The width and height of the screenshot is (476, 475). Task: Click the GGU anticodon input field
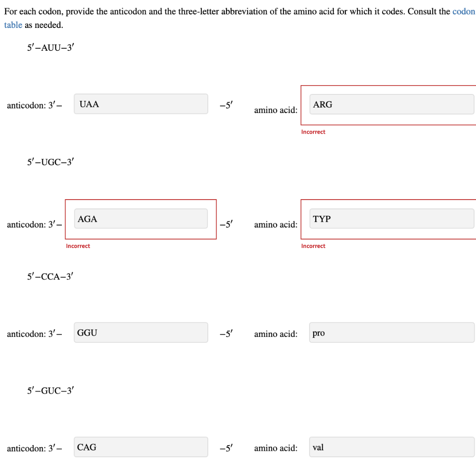pos(140,332)
